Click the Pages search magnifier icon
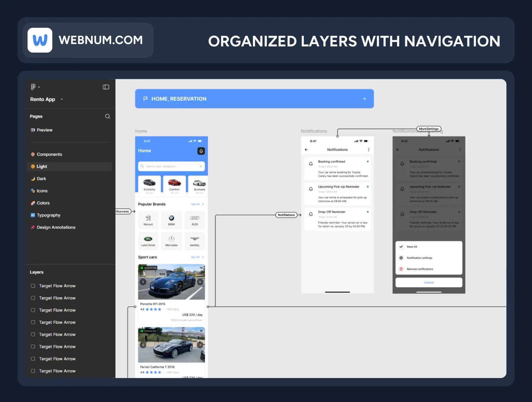The image size is (532, 402). 108,116
